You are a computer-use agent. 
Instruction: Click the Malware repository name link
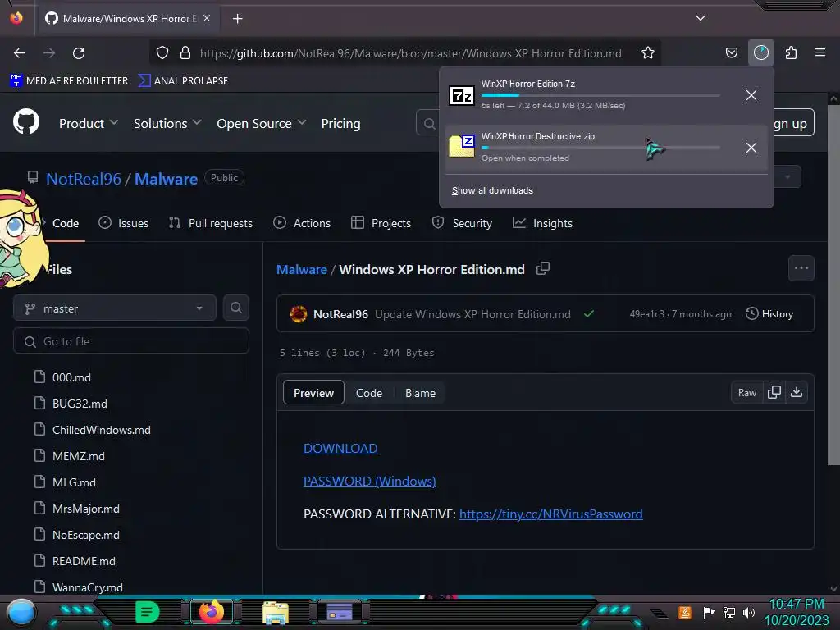point(166,179)
